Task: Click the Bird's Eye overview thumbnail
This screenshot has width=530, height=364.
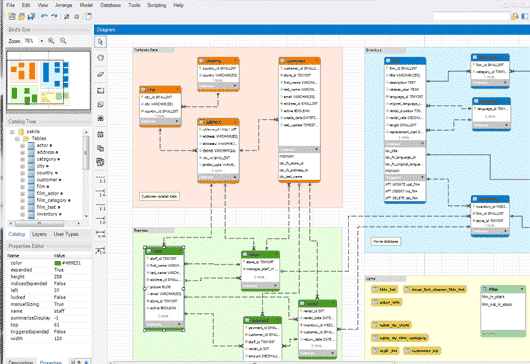Action: pos(48,80)
